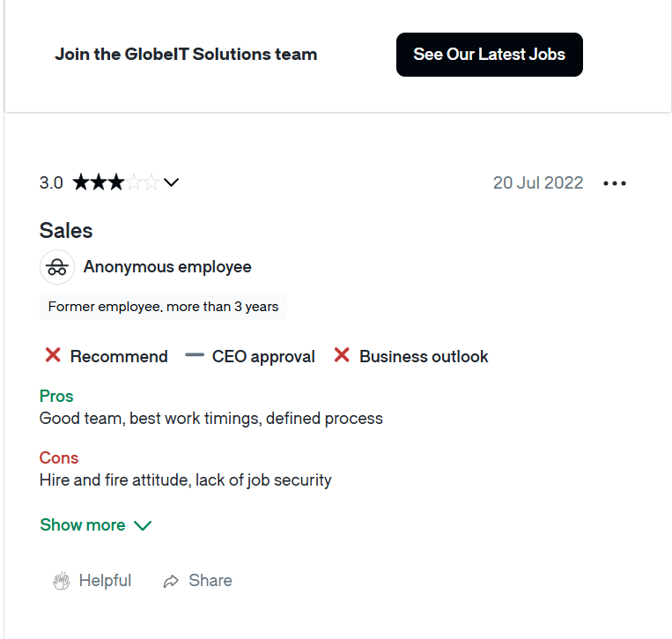Image resolution: width=672 pixels, height=639 pixels.
Task: Expand review with Show more
Action: (x=83, y=524)
